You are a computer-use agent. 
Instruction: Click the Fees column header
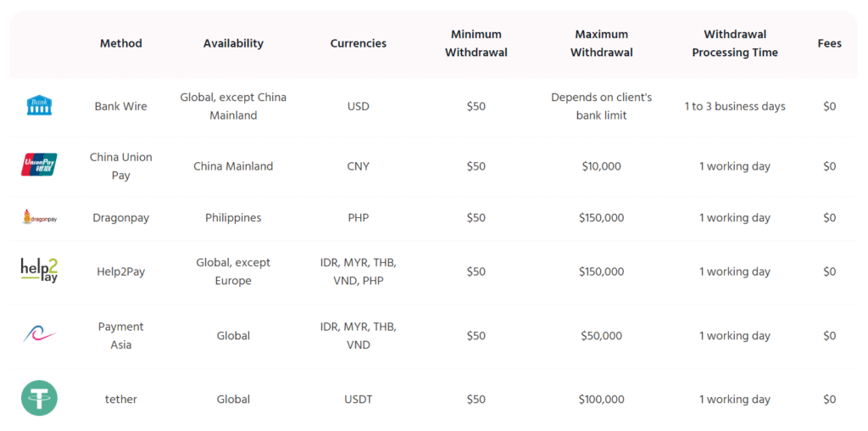[x=829, y=43]
